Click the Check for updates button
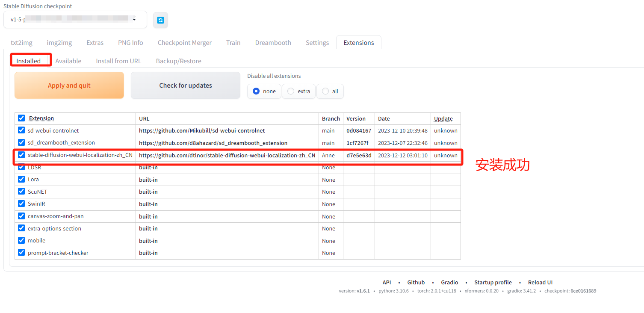The height and width of the screenshot is (313, 644). [186, 86]
